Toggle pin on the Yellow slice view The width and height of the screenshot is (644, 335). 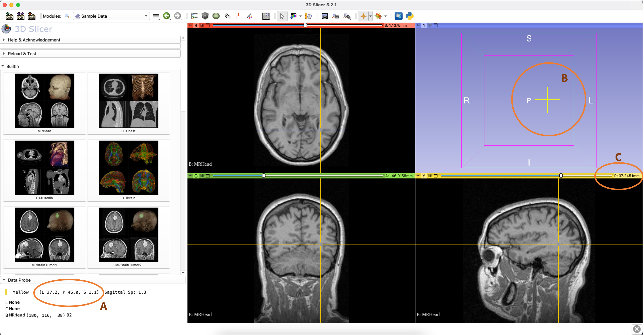click(x=418, y=176)
